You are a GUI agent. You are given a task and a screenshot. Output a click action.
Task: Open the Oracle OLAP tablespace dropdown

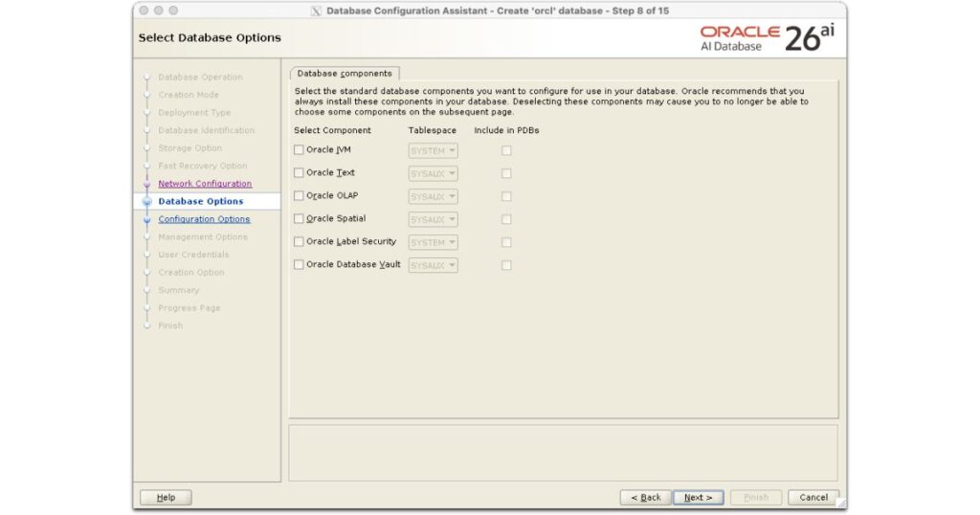tap(434, 196)
